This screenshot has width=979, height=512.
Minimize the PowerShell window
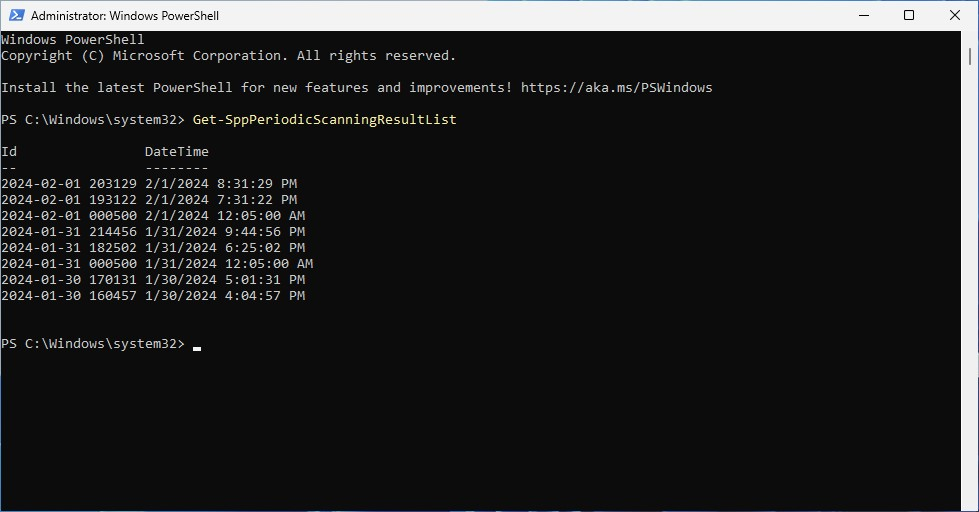pos(863,15)
